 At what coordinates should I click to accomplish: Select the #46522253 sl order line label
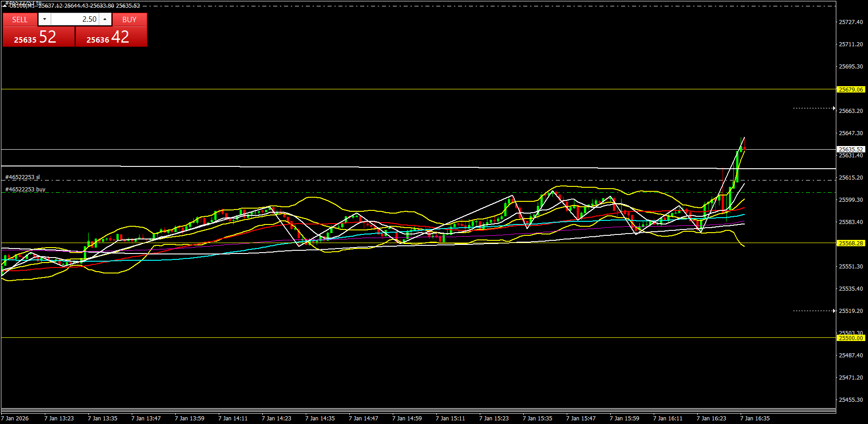pos(23,177)
